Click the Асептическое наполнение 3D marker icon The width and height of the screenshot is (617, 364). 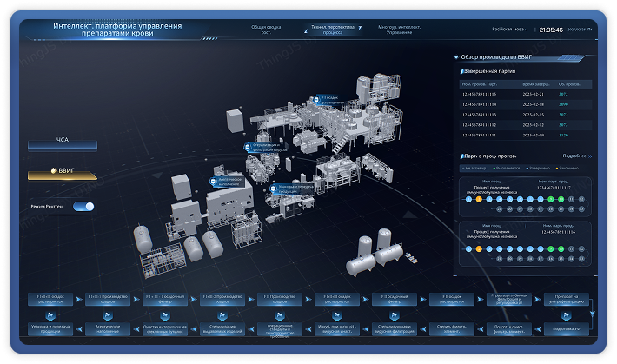(213, 182)
